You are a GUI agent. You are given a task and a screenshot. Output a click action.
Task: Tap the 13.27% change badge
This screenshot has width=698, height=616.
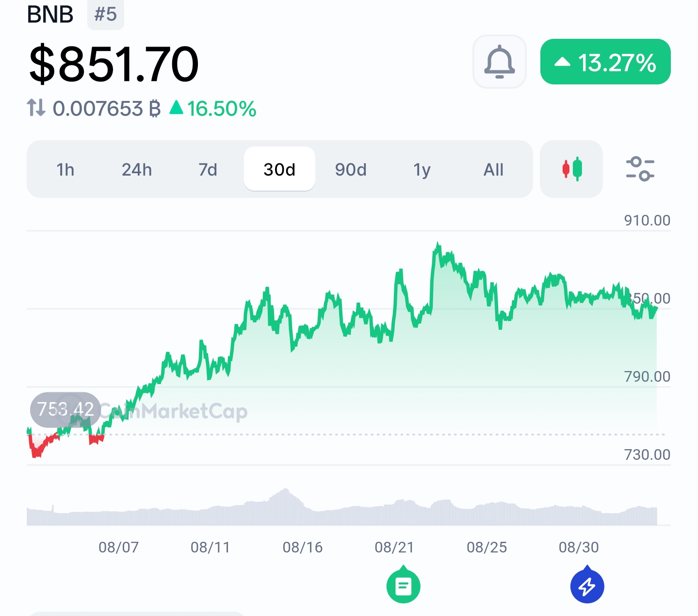click(605, 62)
